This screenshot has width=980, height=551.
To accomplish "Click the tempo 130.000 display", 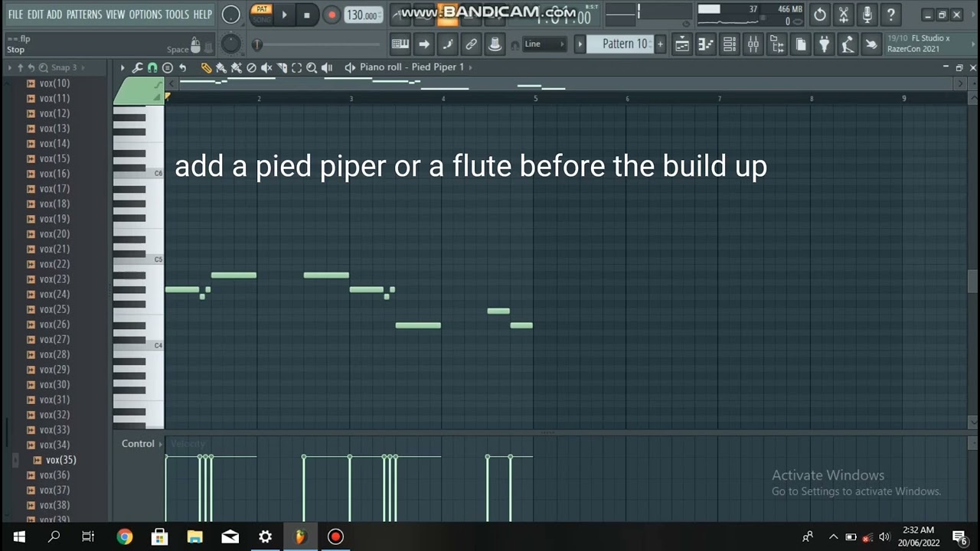I will (x=361, y=15).
